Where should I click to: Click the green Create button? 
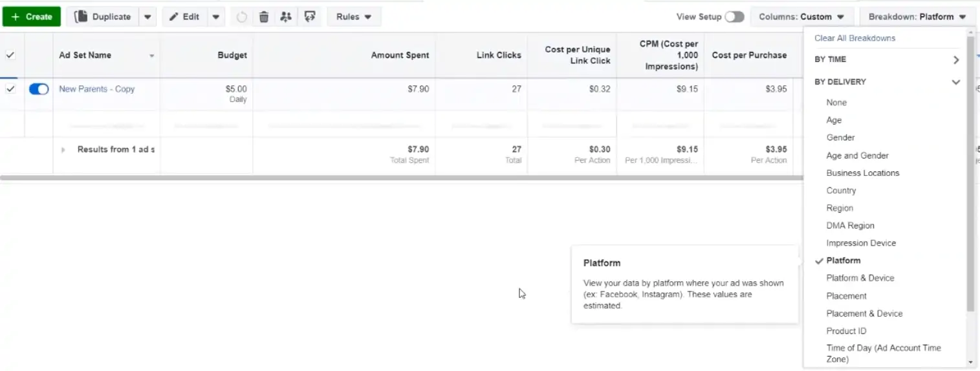tap(32, 17)
